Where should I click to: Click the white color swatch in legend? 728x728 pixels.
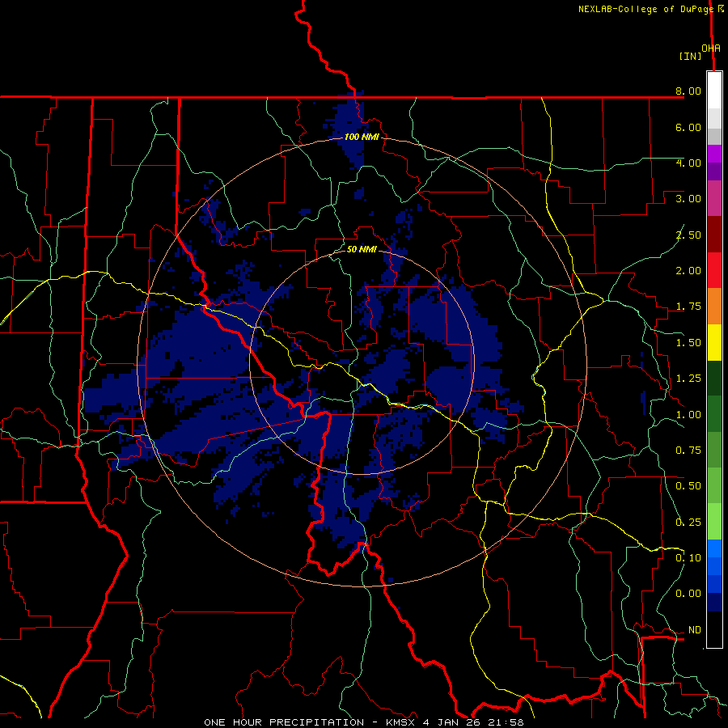(714, 91)
